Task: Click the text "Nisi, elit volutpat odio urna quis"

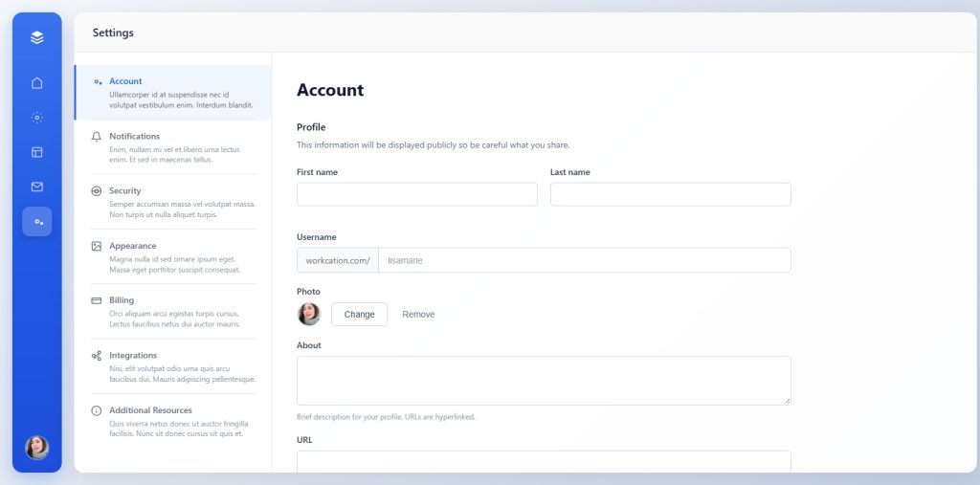Action: pyautogui.click(x=161, y=368)
